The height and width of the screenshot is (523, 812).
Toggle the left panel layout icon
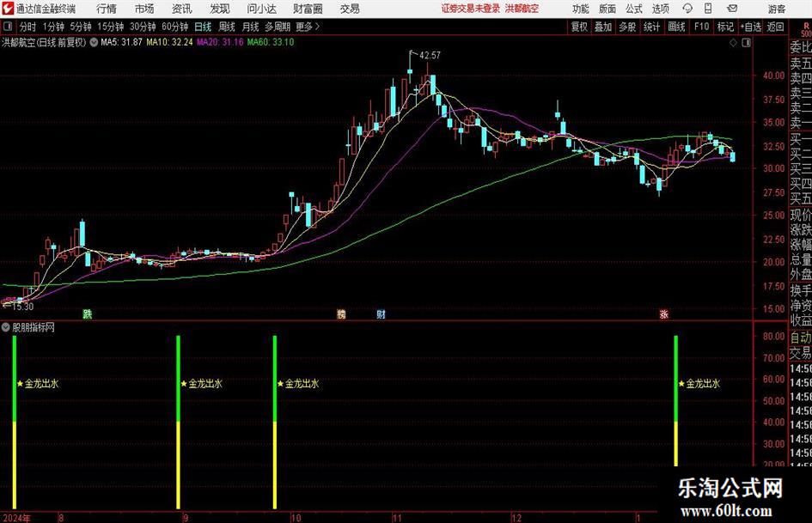coord(7,27)
